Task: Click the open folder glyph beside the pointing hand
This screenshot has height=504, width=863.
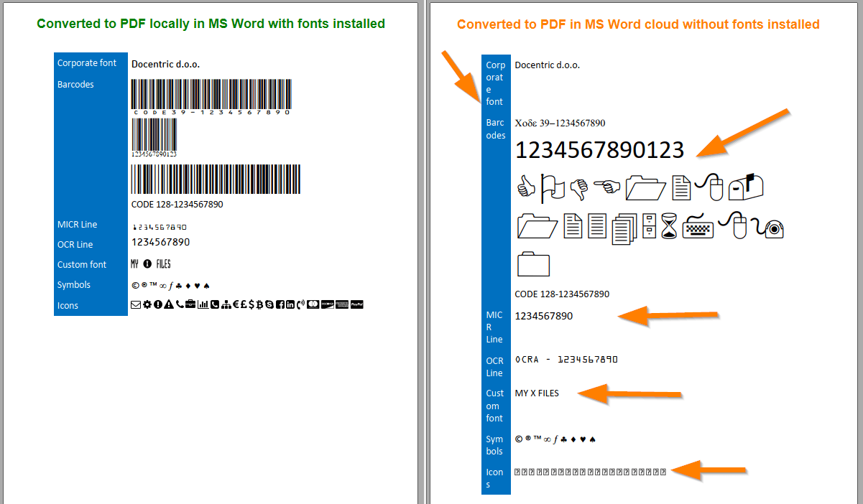Action: (646, 187)
